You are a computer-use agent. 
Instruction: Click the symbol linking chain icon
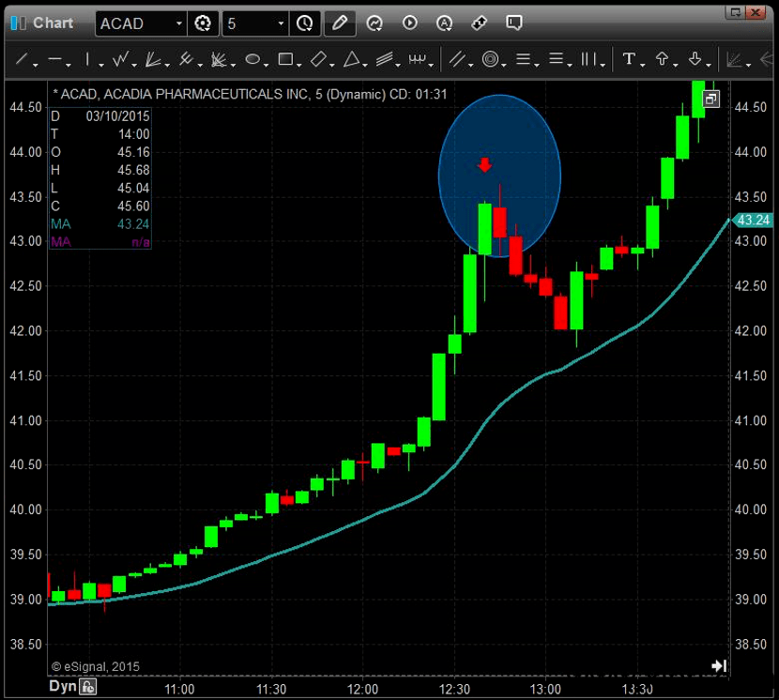click(479, 23)
